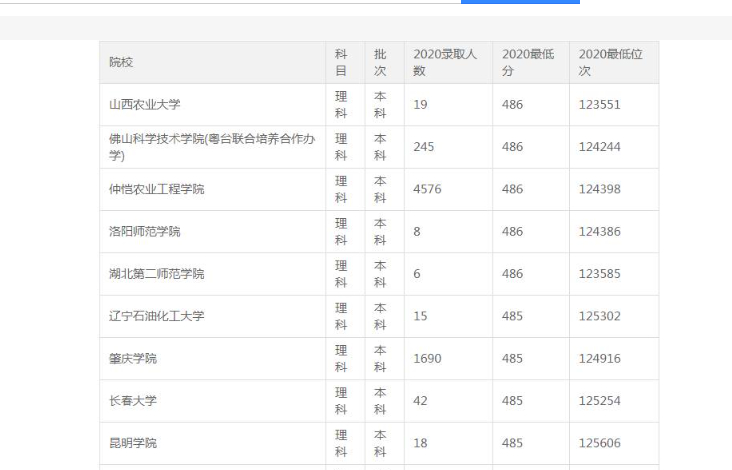
Task: Click the 2020录取人数 column header
Action: tap(446, 62)
